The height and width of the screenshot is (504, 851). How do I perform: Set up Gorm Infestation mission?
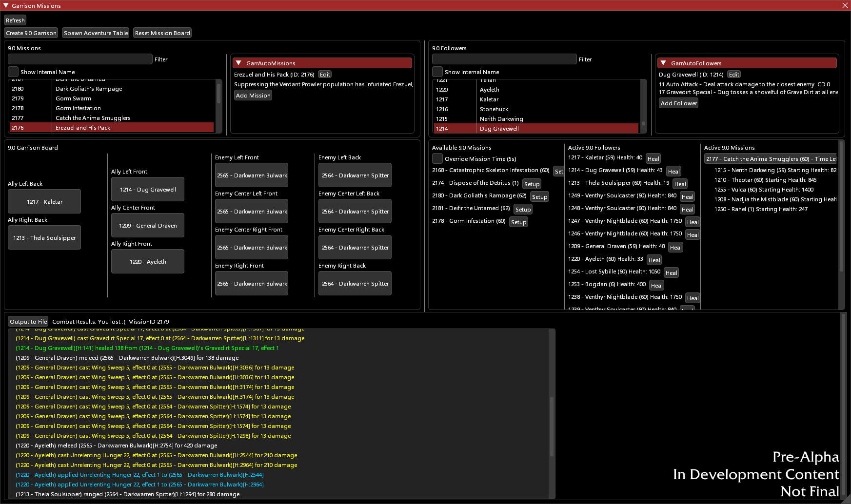518,222
